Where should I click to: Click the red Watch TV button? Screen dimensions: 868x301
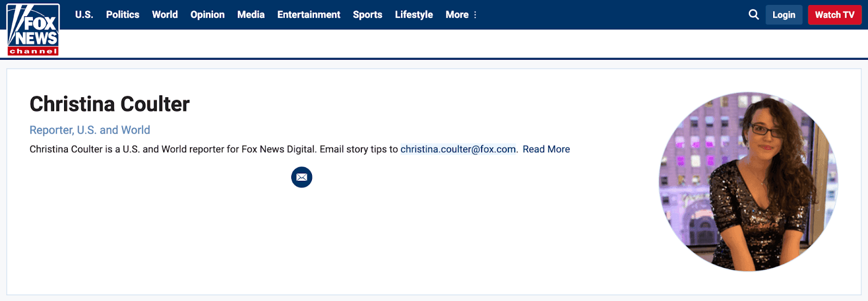pyautogui.click(x=834, y=15)
